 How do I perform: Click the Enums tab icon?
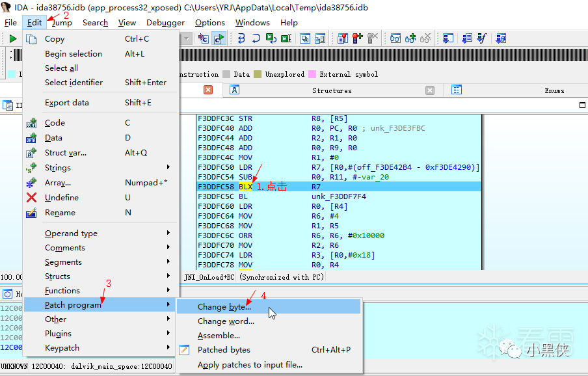click(457, 90)
